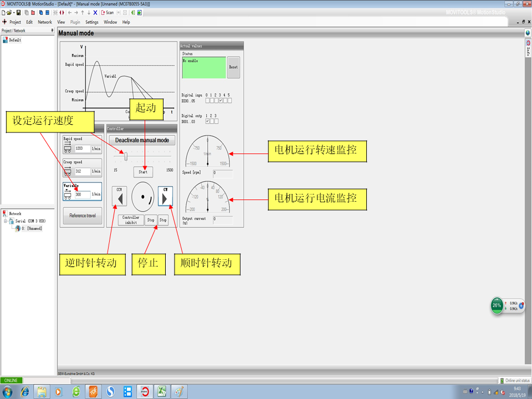Toggle digital input checkbox 0
Screen dimensions: 532x399
coord(207,101)
